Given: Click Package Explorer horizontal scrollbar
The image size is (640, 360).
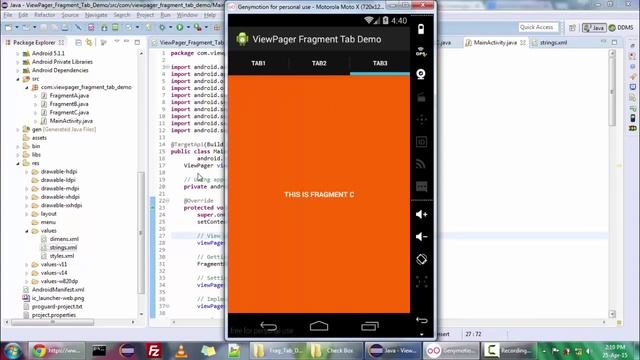Looking at the screenshot, I should pyautogui.click(x=53, y=322).
